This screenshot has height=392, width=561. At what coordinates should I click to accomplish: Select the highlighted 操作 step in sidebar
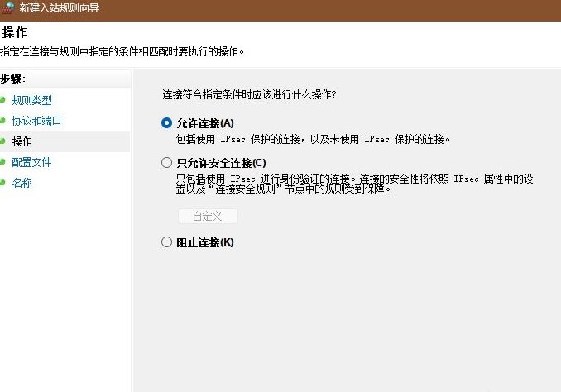pyautogui.click(x=22, y=141)
